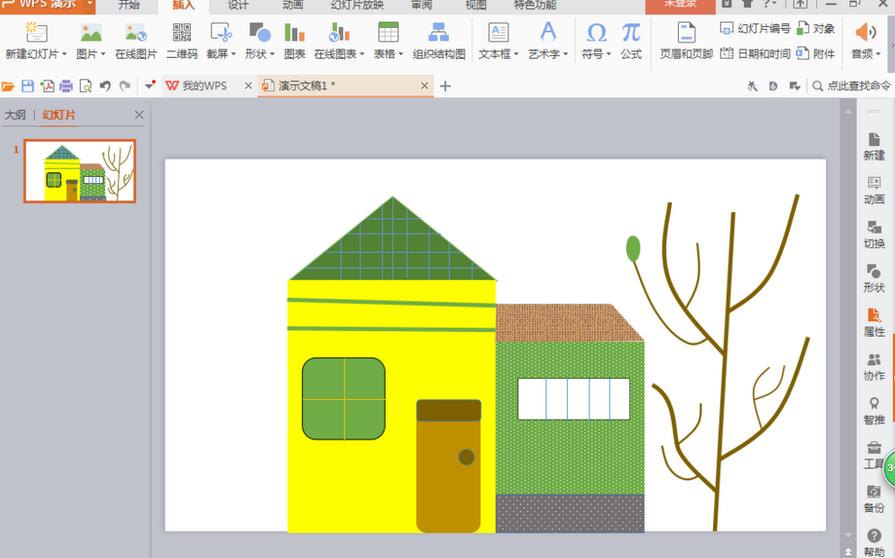The height and width of the screenshot is (558, 895).
Task: Click the save icon in quick toolbar
Action: click(27, 86)
